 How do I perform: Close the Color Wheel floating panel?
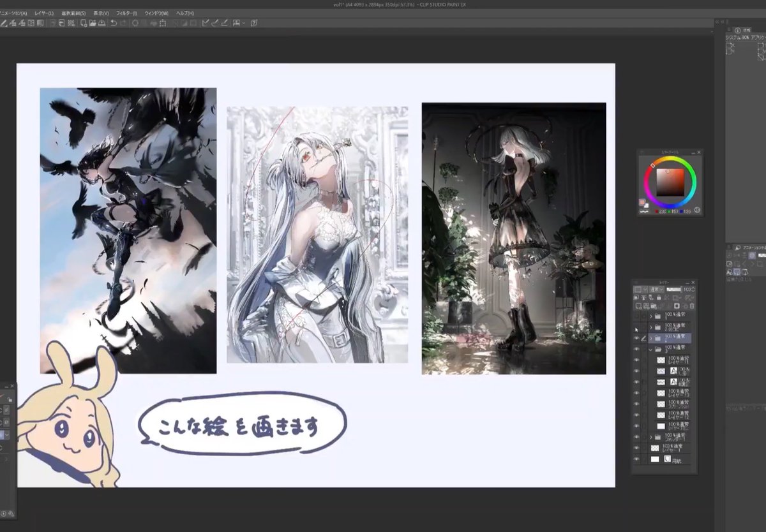(x=698, y=152)
